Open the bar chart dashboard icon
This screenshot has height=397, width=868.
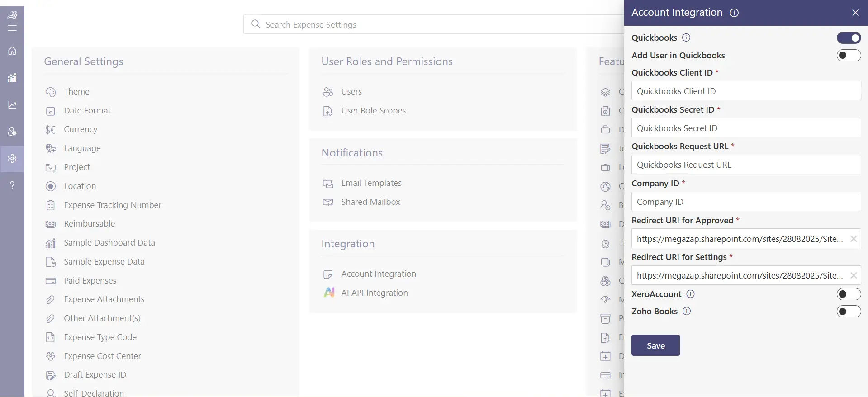click(x=12, y=78)
